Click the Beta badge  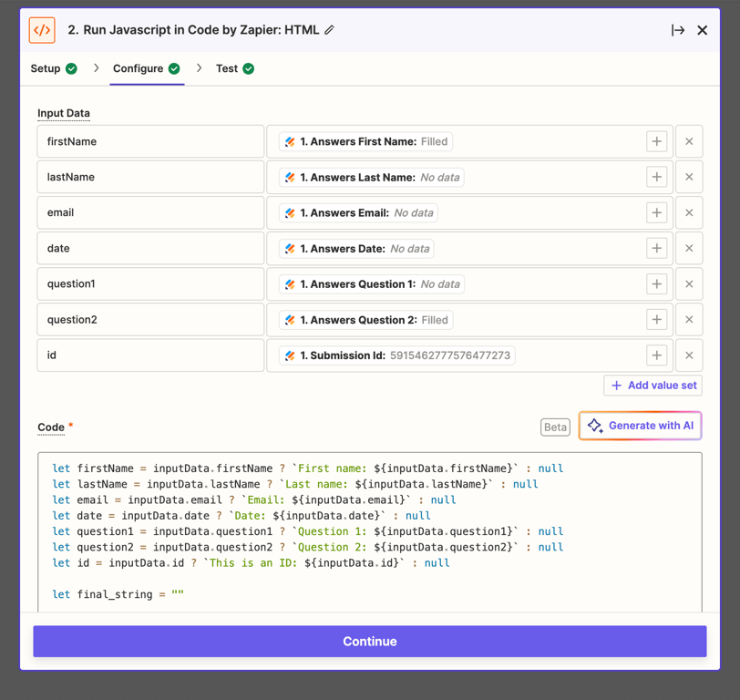coord(555,427)
